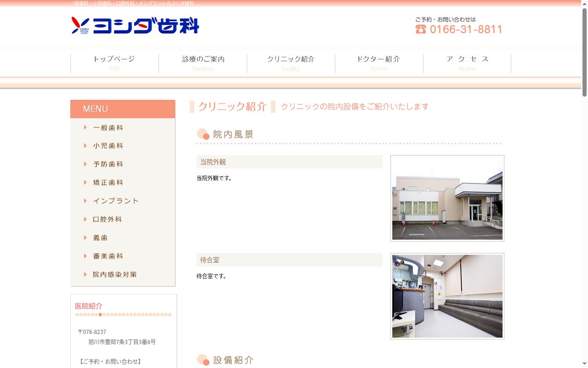This screenshot has height=368, width=588.
Task: Click the clinic exterior photo
Action: [x=447, y=198]
